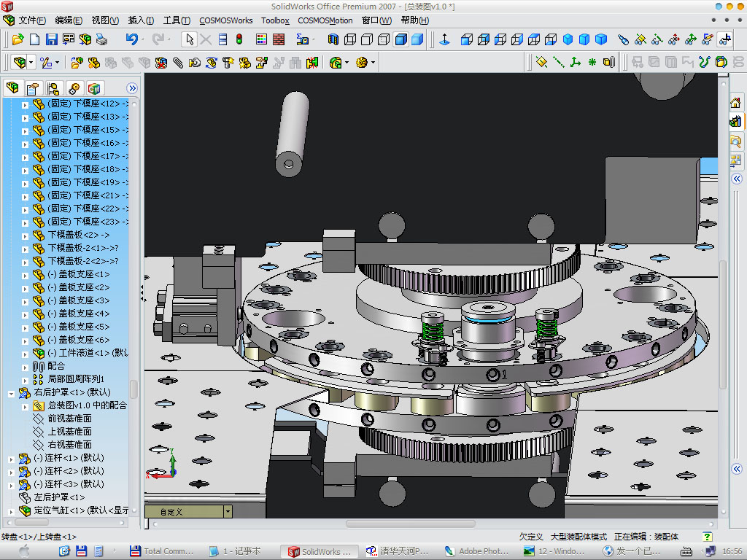
Task: Switch to 记事本 taskbar window
Action: pos(236,551)
